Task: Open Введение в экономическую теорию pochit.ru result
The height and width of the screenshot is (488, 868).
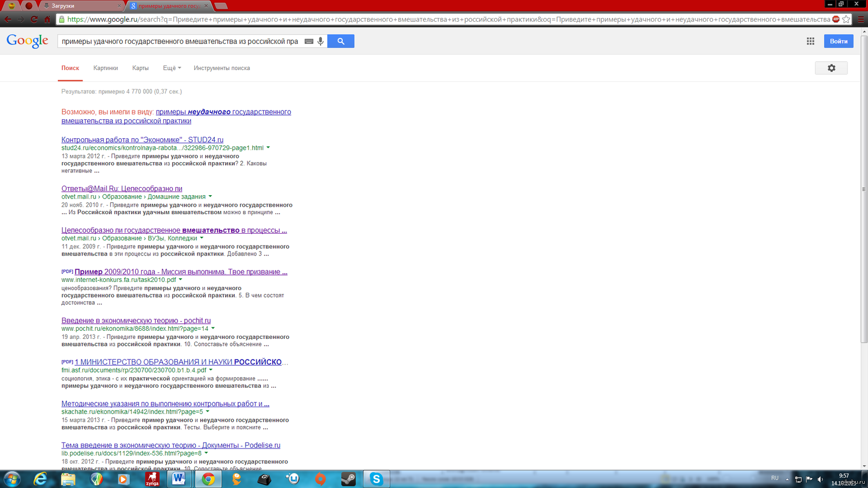Action: click(136, 320)
